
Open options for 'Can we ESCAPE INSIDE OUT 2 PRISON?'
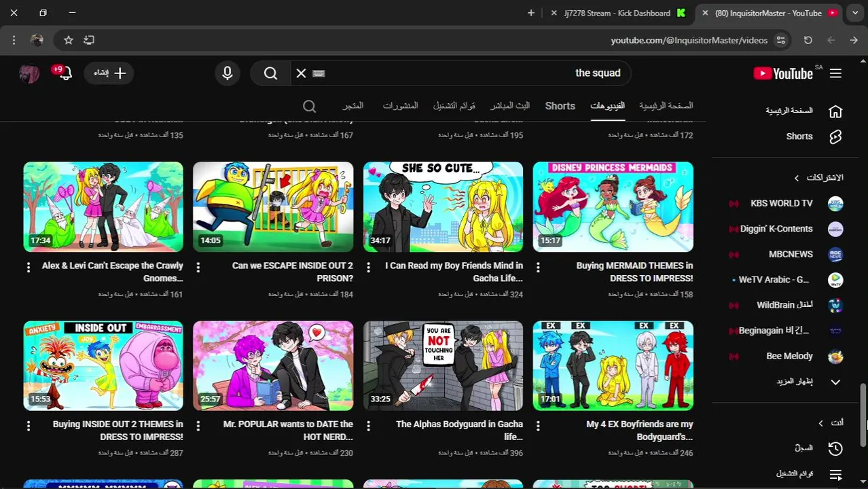tap(198, 268)
